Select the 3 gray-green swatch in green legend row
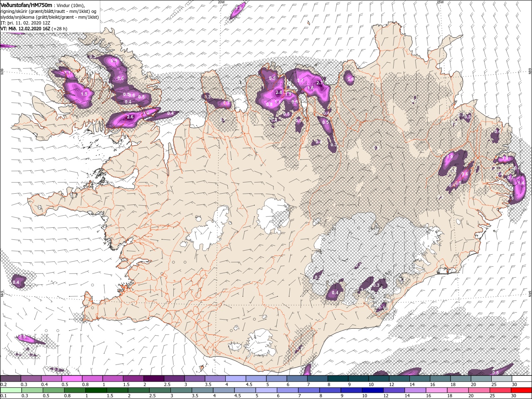The width and height of the screenshot is (532, 399). 181,390
